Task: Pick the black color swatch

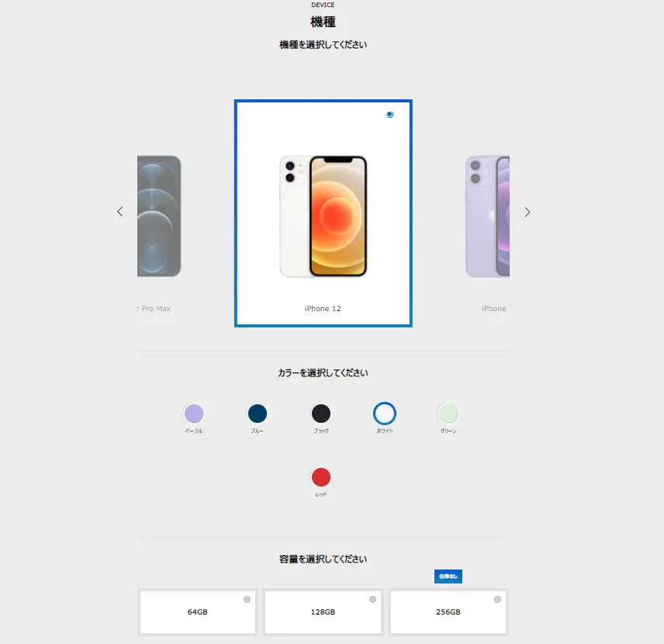Action: pos(321,414)
